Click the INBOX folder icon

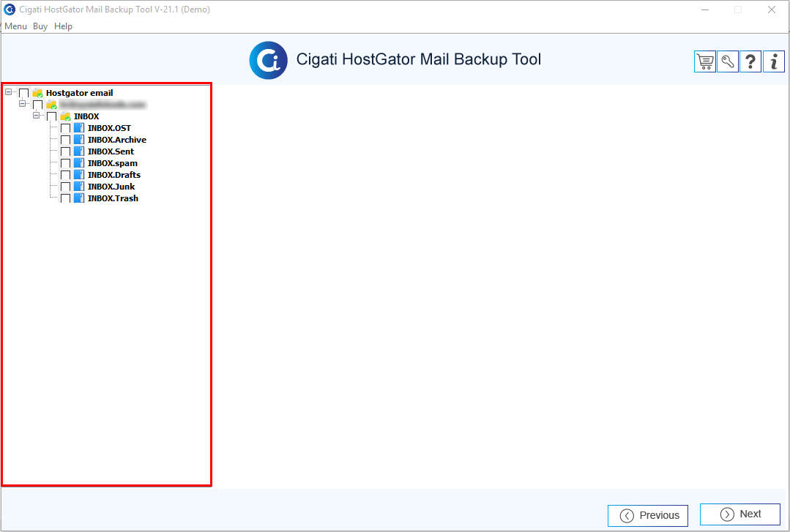tap(65, 116)
